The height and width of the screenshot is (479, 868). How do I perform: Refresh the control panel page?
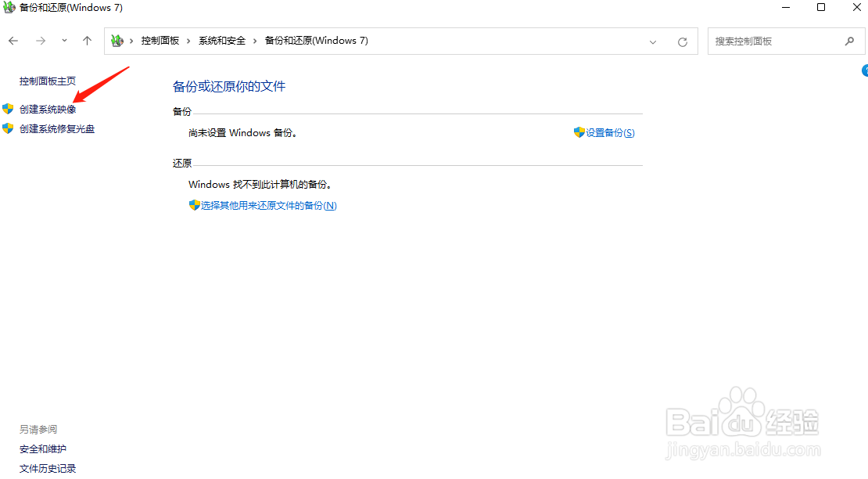[x=683, y=42]
